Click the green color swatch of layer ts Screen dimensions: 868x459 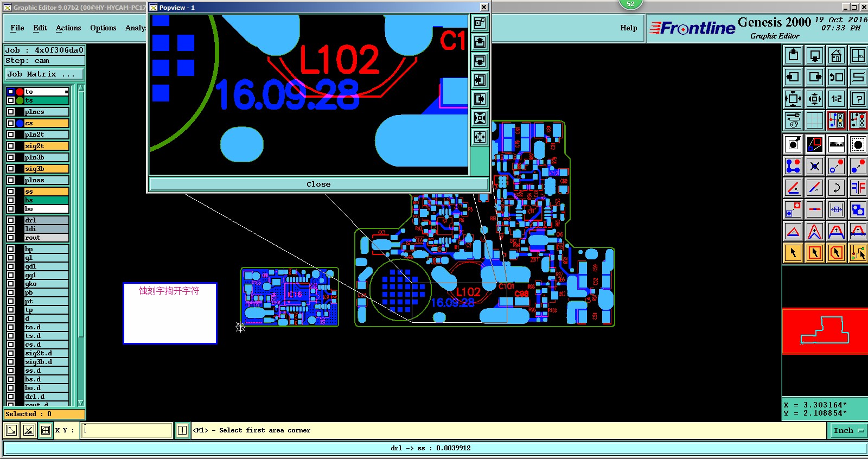tap(20, 100)
